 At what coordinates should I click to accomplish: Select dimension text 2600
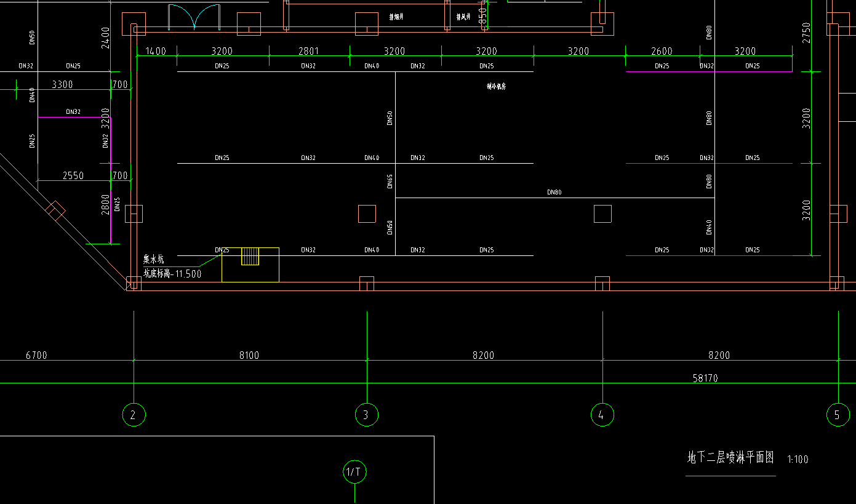[x=662, y=51]
